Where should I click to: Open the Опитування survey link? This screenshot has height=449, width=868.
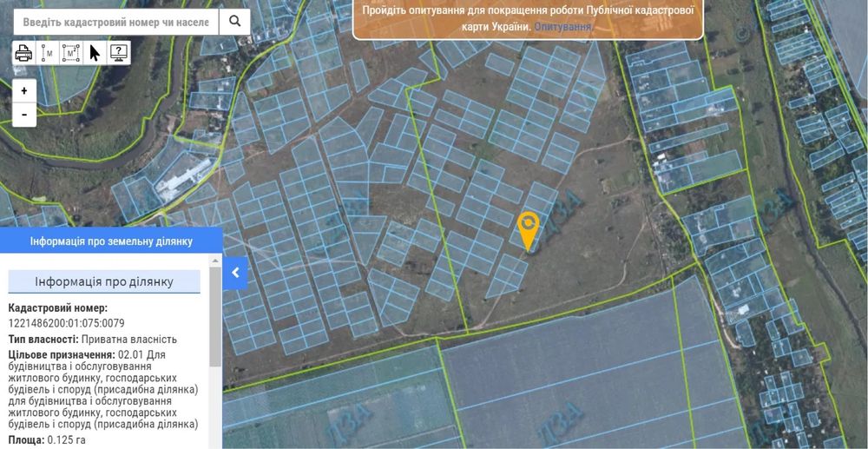[x=563, y=26]
